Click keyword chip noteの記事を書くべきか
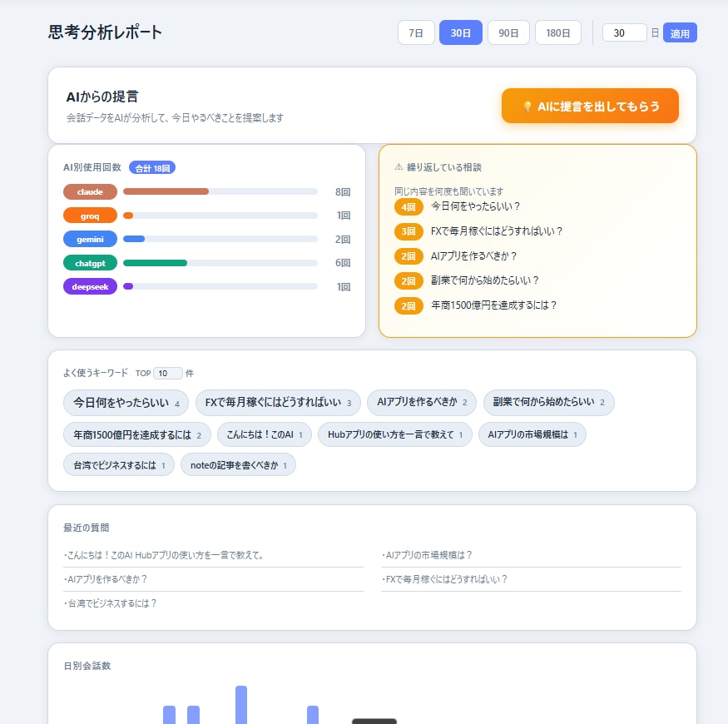Screen dimensions: 728x724 [x=238, y=465]
